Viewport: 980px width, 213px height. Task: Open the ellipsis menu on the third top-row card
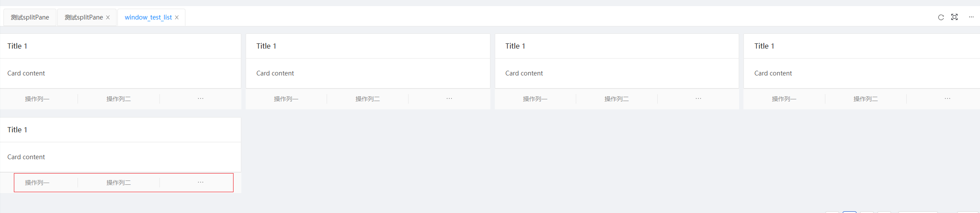pos(698,99)
